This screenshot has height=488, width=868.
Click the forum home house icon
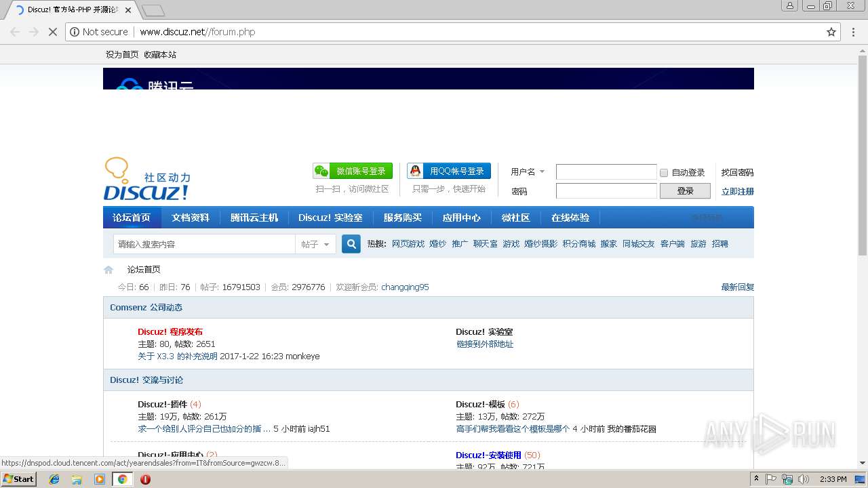pos(108,270)
